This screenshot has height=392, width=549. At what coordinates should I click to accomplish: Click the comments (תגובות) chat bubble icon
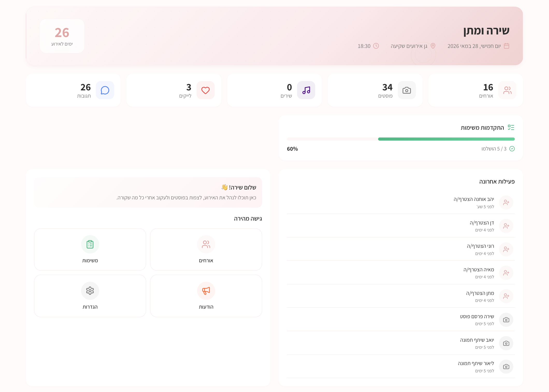[105, 90]
